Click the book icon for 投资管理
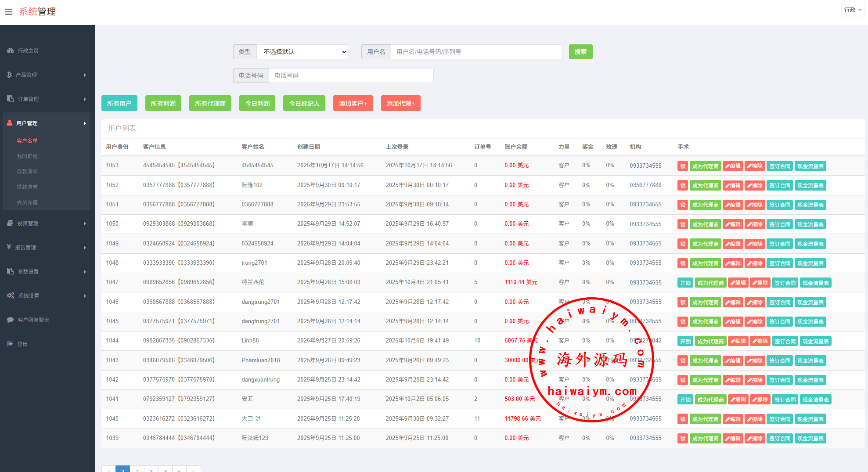The image size is (868, 472). 11,223
